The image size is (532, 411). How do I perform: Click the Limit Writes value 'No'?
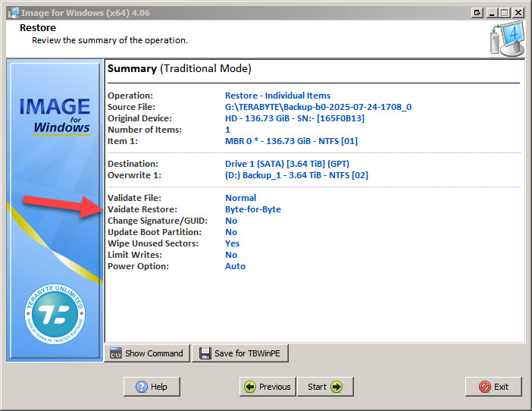click(x=231, y=255)
